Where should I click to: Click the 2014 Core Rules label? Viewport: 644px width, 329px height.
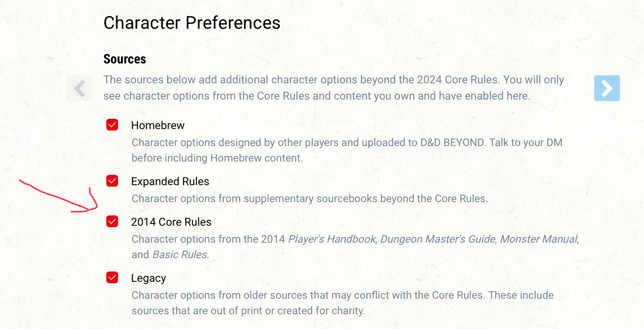coord(171,222)
